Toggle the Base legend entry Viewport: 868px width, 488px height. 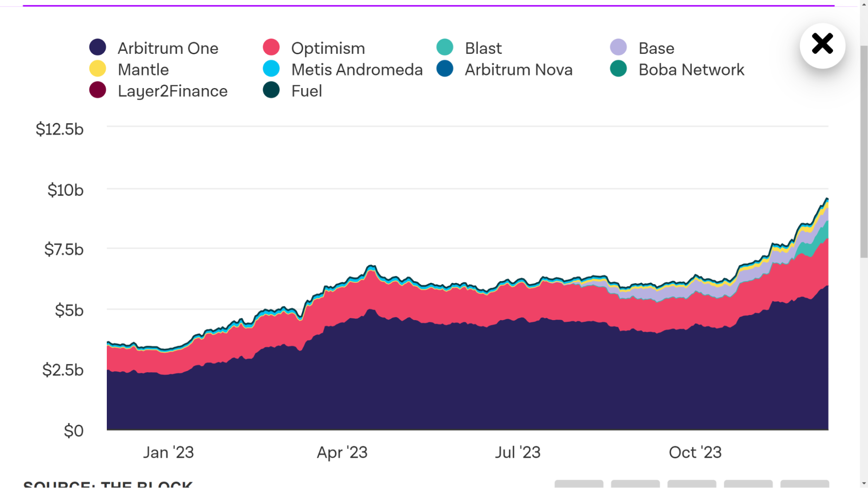pos(618,47)
